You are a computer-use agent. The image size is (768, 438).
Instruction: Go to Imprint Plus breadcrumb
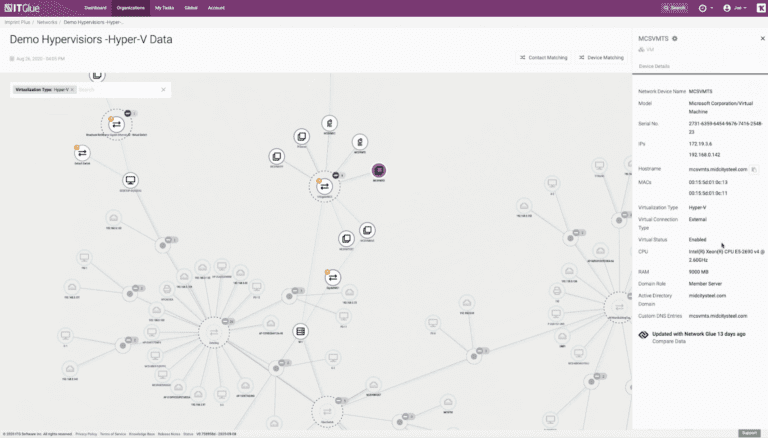18,22
